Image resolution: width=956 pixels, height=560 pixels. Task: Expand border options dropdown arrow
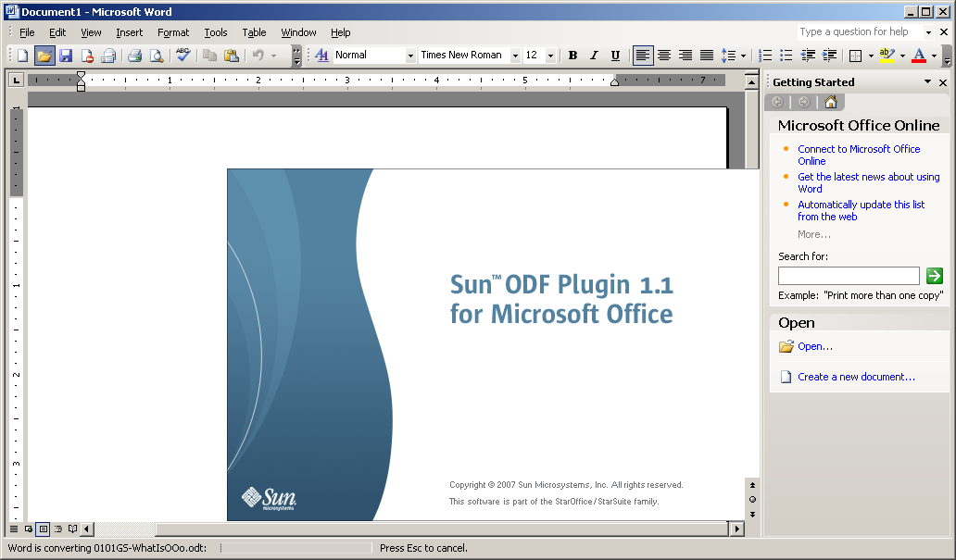871,56
